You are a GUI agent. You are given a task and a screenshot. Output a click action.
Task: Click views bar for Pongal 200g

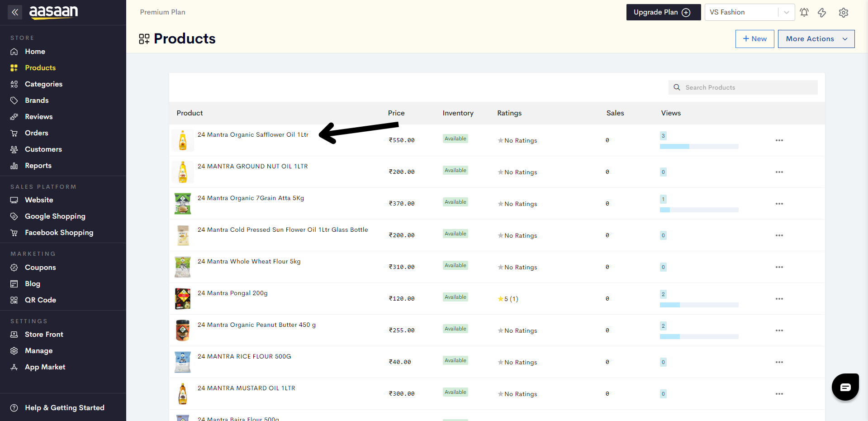click(699, 305)
